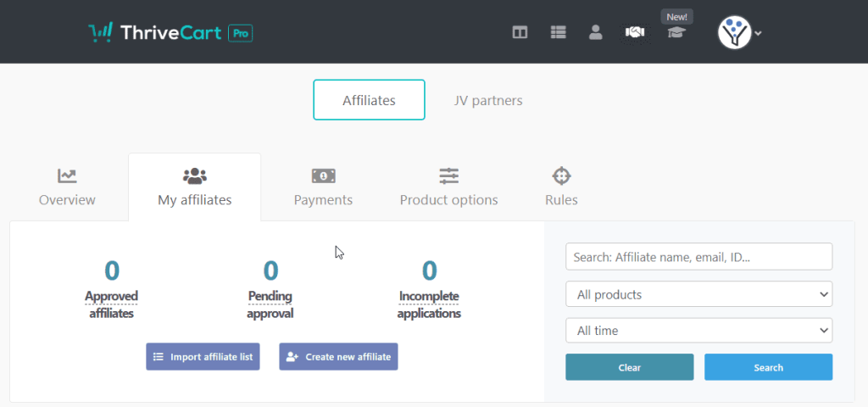Image resolution: width=868 pixels, height=407 pixels.
Task: Click the Search button
Action: [x=768, y=367]
